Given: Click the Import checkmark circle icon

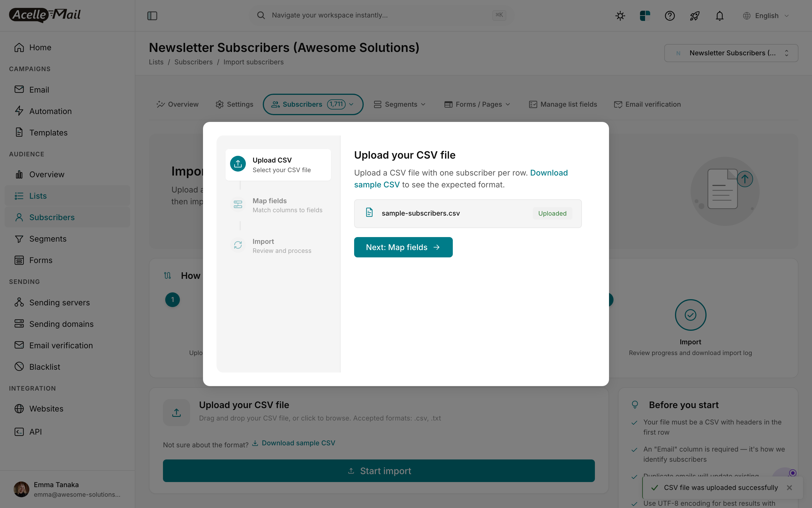Looking at the screenshot, I should click(690, 315).
